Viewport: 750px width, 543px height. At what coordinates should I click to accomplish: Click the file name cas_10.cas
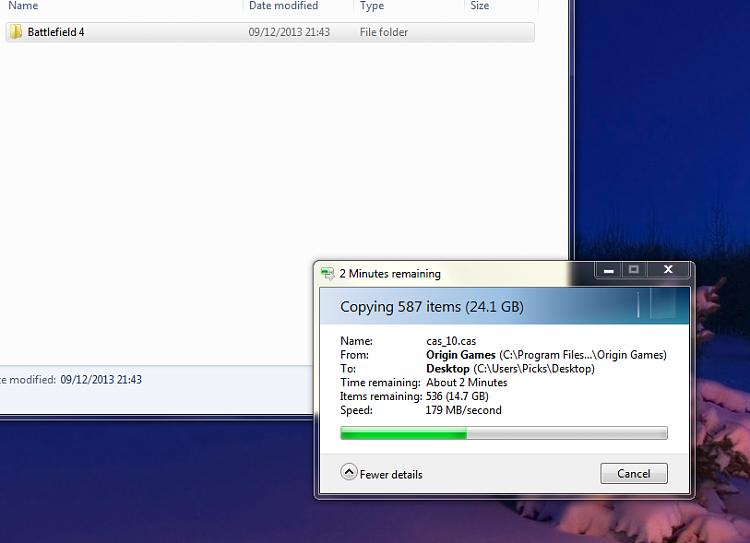click(451, 341)
